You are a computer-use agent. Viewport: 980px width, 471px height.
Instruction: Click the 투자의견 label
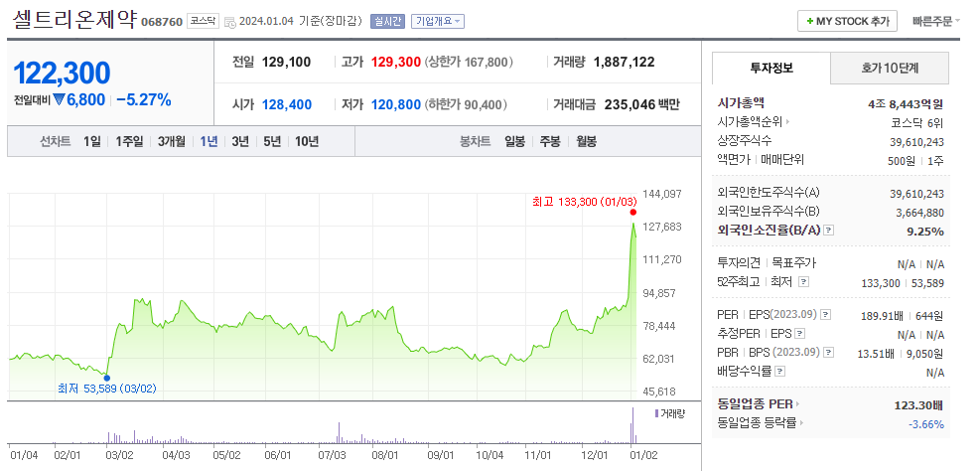[740, 263]
